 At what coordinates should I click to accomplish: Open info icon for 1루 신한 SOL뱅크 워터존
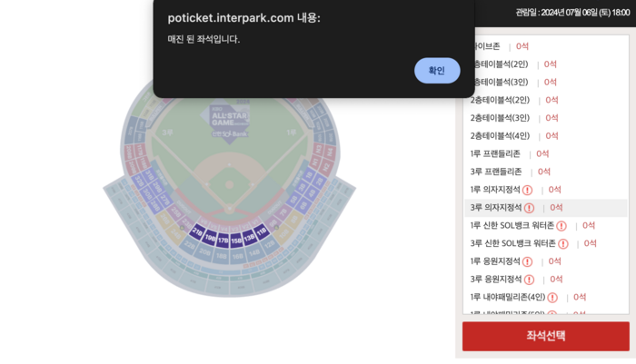tap(561, 226)
